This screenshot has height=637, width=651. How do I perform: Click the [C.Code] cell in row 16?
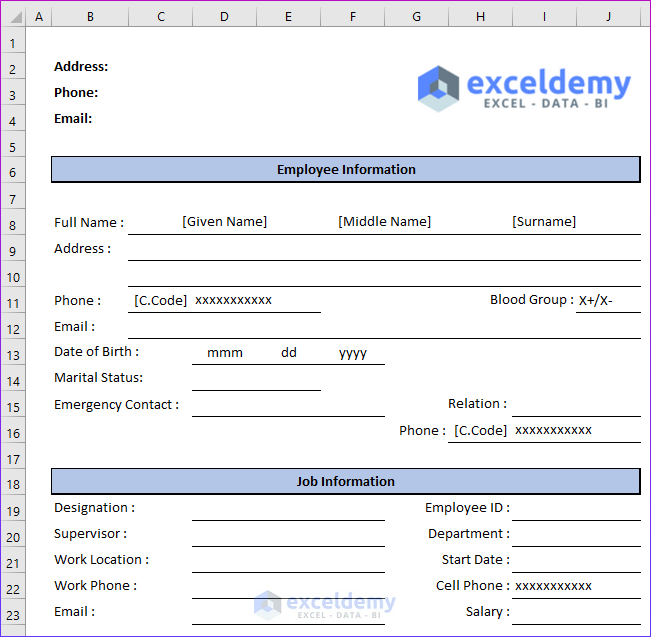tap(480, 430)
